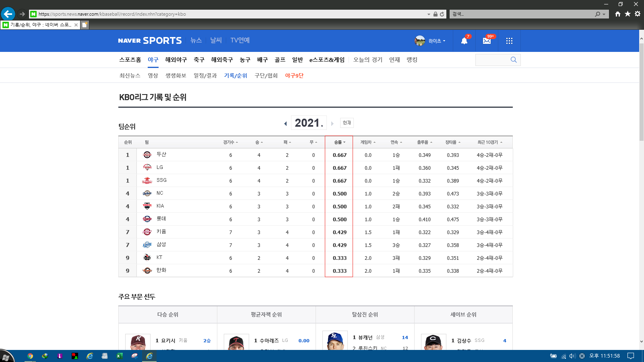The height and width of the screenshot is (362, 644).
Task: Click the 뉴스 link in header
Action: pyautogui.click(x=196, y=40)
